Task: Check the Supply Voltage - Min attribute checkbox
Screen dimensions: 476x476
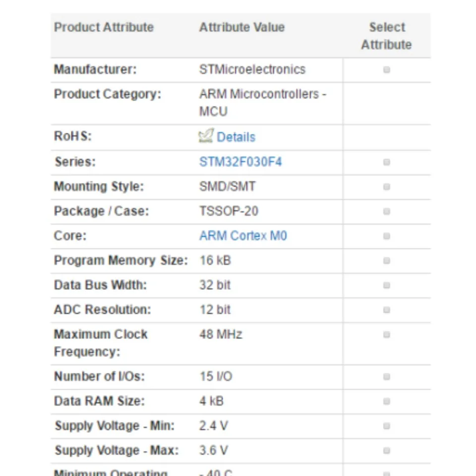Action: (388, 425)
